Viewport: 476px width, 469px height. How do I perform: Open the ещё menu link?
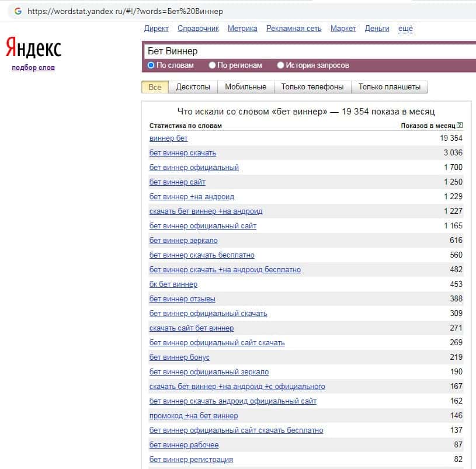(x=405, y=29)
